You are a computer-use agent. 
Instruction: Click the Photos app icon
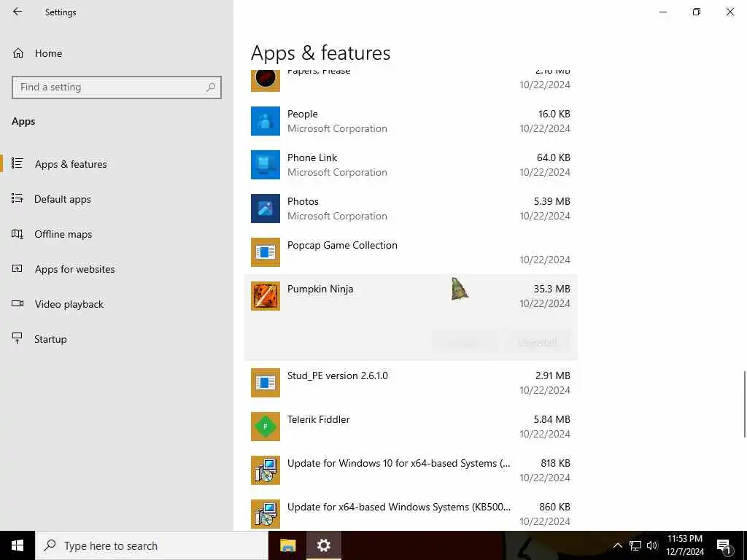266,209
